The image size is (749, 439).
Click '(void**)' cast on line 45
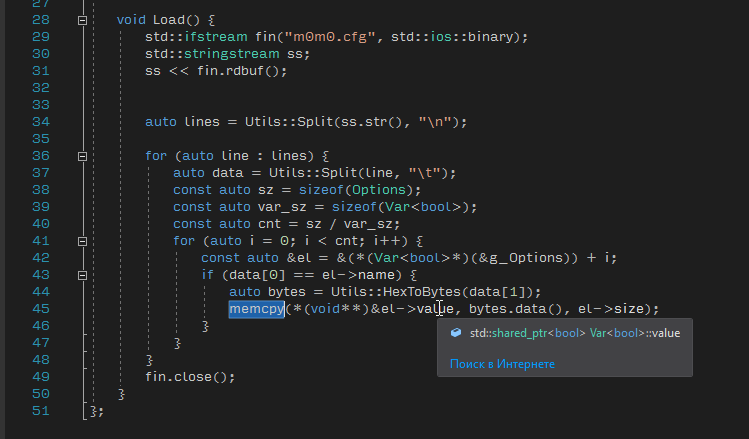pyautogui.click(x=337, y=309)
